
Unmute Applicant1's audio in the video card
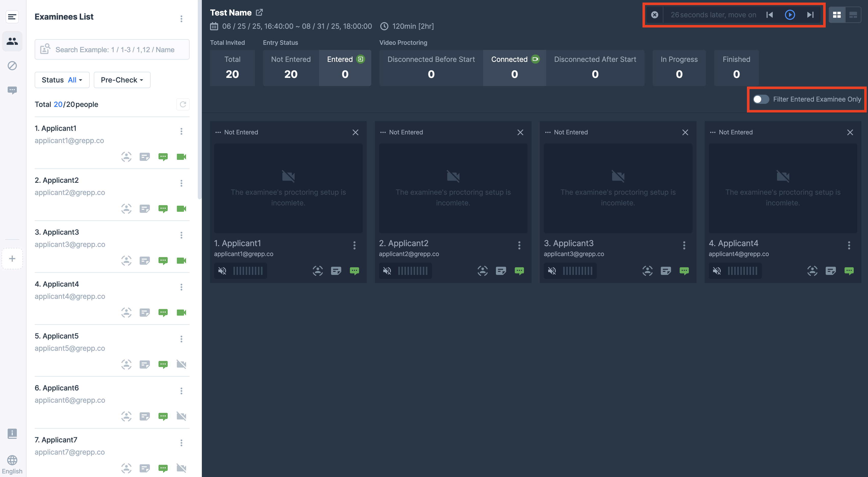tap(222, 271)
